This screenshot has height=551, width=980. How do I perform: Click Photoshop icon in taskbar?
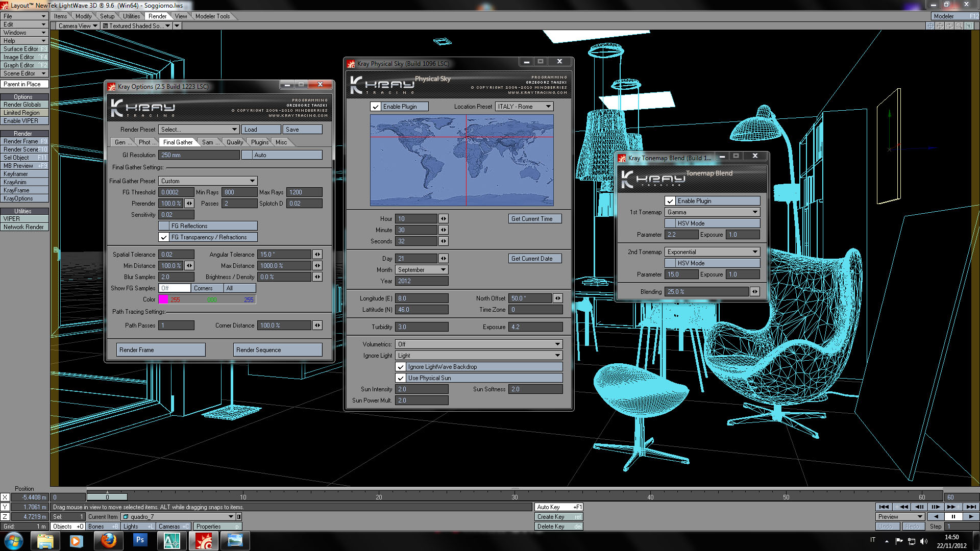[139, 540]
